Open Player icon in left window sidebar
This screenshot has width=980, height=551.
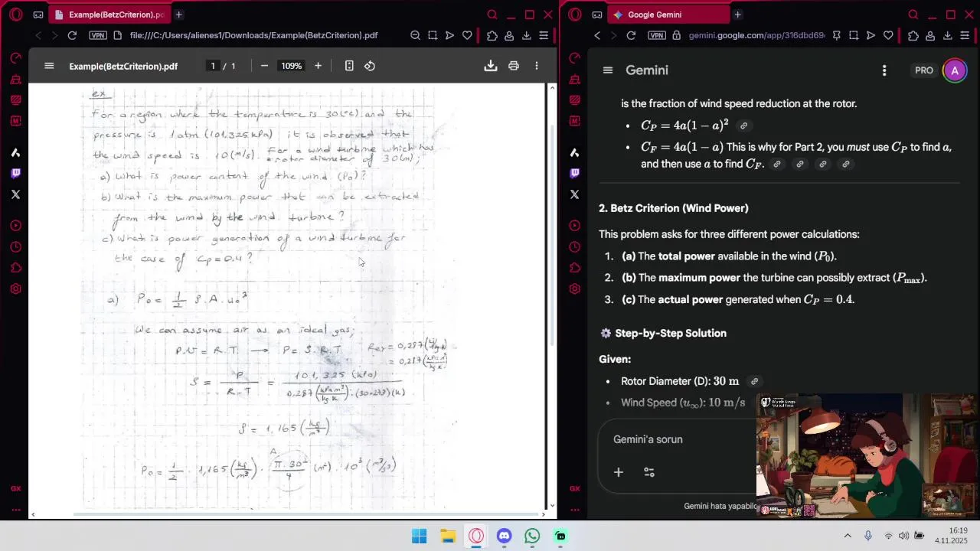click(x=16, y=226)
